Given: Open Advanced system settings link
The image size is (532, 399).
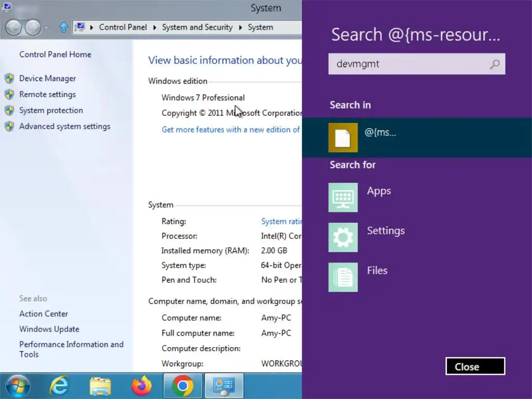Looking at the screenshot, I should coord(65,126).
